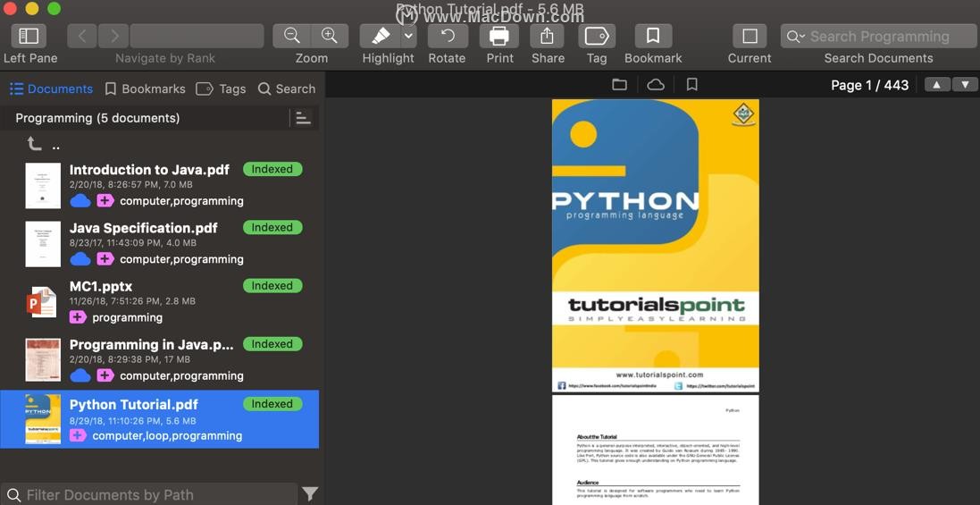Click the Page 1 / 443 indicator
Screen dimensions: 980x505
pyautogui.click(x=869, y=85)
